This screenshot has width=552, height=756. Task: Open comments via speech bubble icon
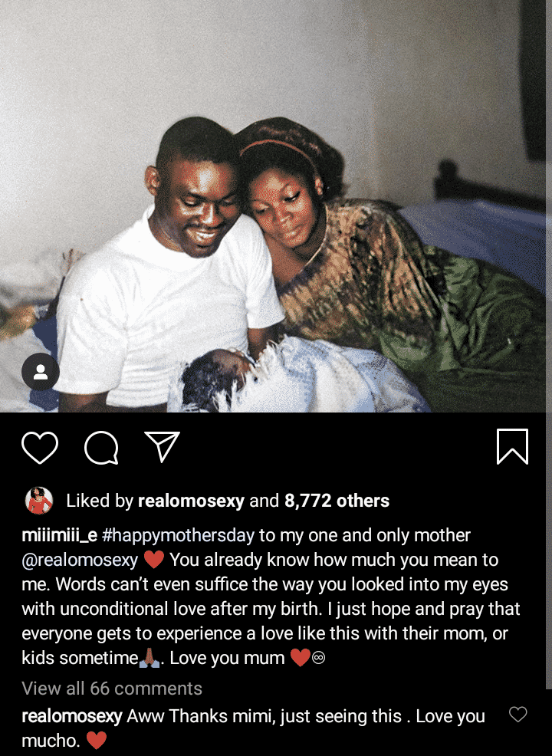pos(101,448)
